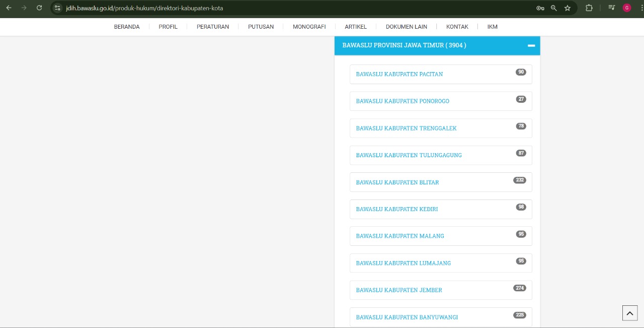Screen dimensions: 644x328
Task: Open the DOKUMEN LAIN menu
Action: pos(406,27)
